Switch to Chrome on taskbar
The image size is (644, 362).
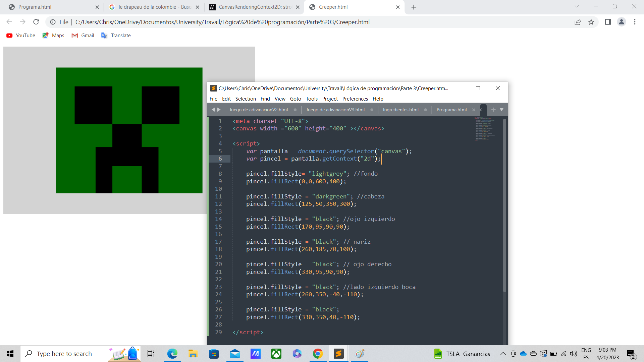318,354
